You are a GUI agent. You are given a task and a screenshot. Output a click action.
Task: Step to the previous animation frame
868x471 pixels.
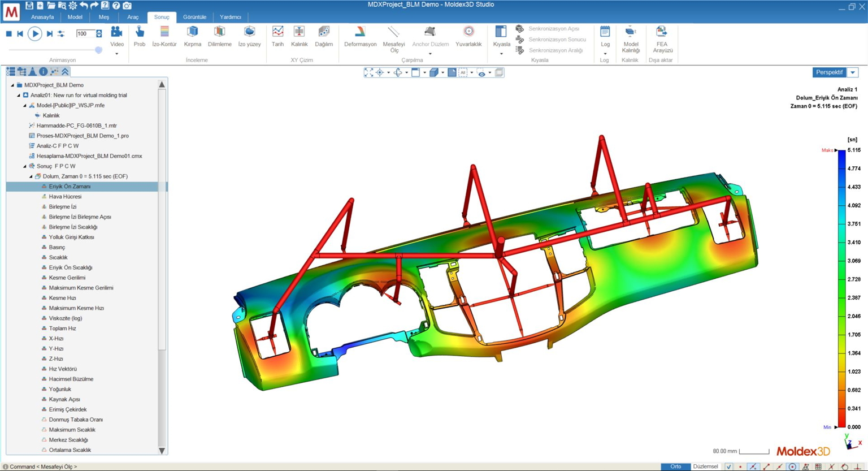(20, 34)
